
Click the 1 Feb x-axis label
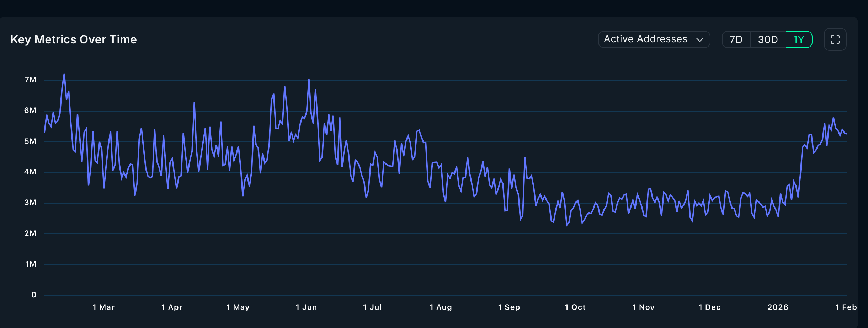point(846,307)
